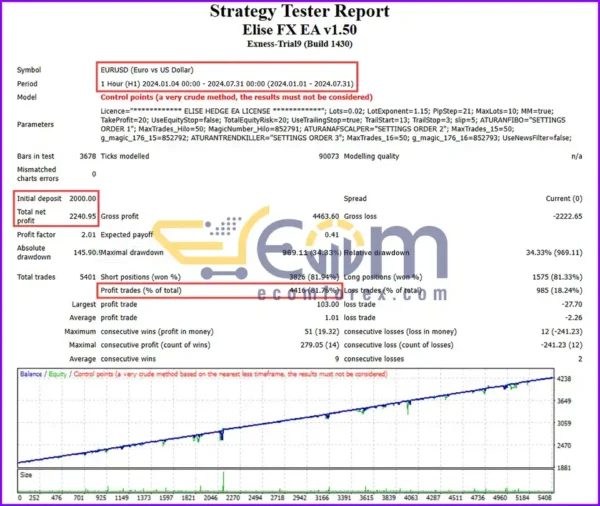
Task: Select the "Elise FX EA v1.50" heading
Action: tap(300, 30)
